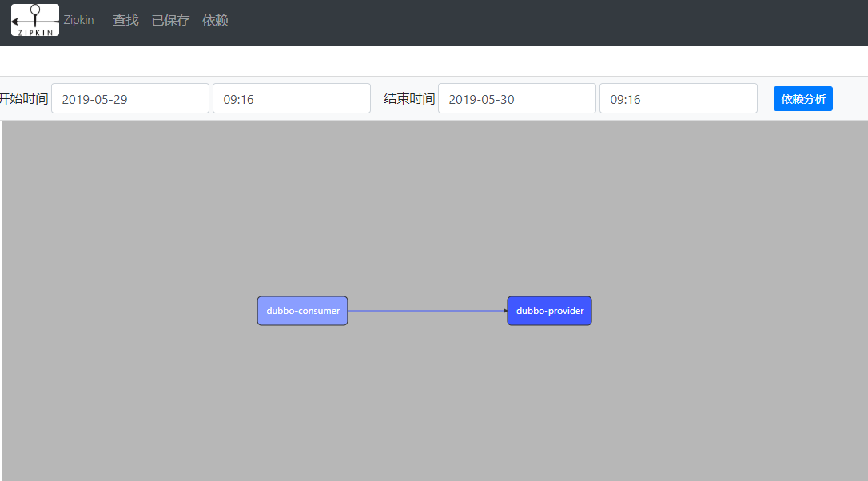Click the end date field 2019-05-30
Viewport: 868px width, 481px height.
517,98
